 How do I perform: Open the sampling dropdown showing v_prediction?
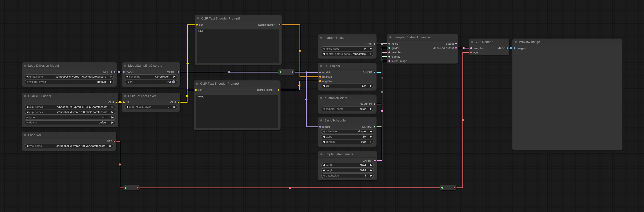point(151,77)
